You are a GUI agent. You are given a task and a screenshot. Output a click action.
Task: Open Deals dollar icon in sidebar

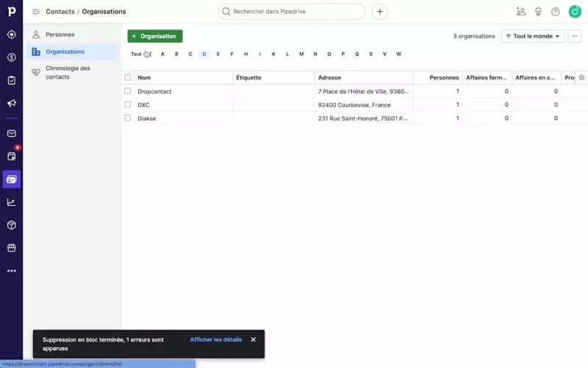click(x=11, y=57)
